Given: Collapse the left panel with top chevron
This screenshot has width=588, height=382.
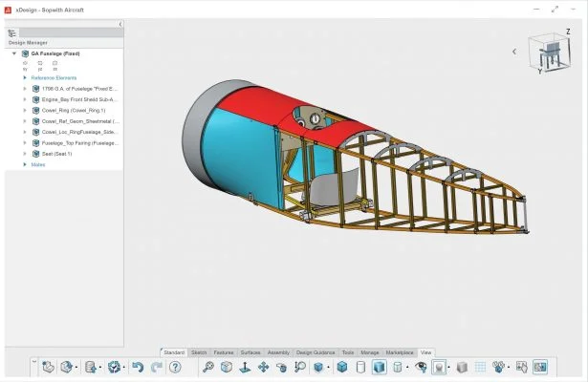Looking at the screenshot, I should 120,23.
